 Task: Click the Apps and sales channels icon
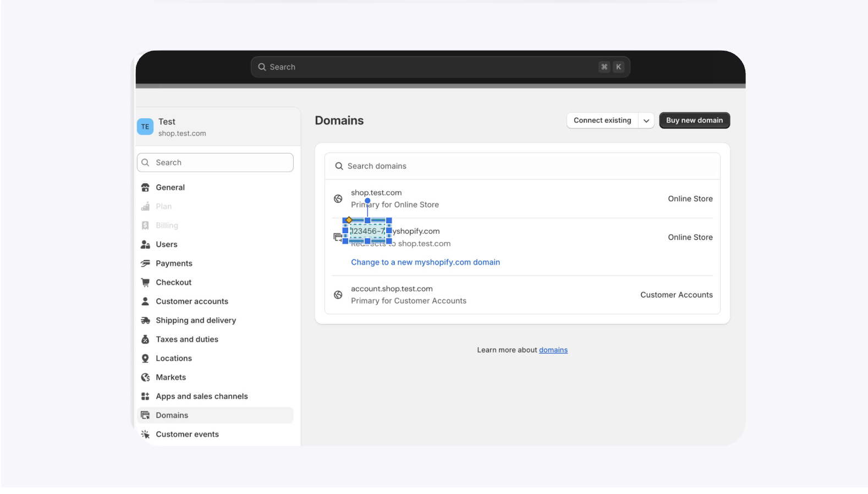tap(145, 396)
